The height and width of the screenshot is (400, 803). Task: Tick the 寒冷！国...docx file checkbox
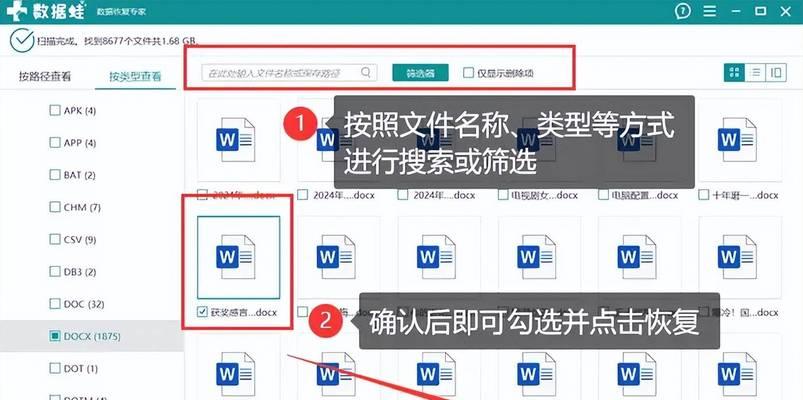pyautogui.click(x=704, y=312)
